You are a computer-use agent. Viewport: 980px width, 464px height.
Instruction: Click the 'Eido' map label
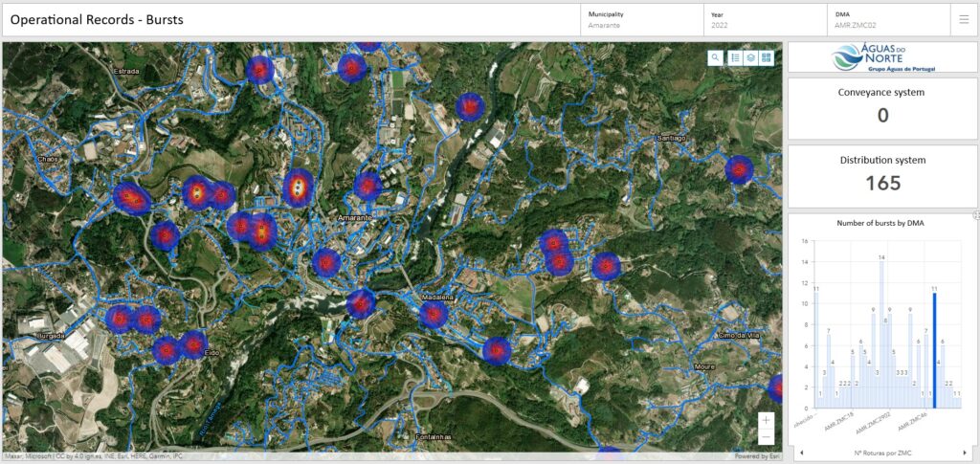tap(212, 353)
